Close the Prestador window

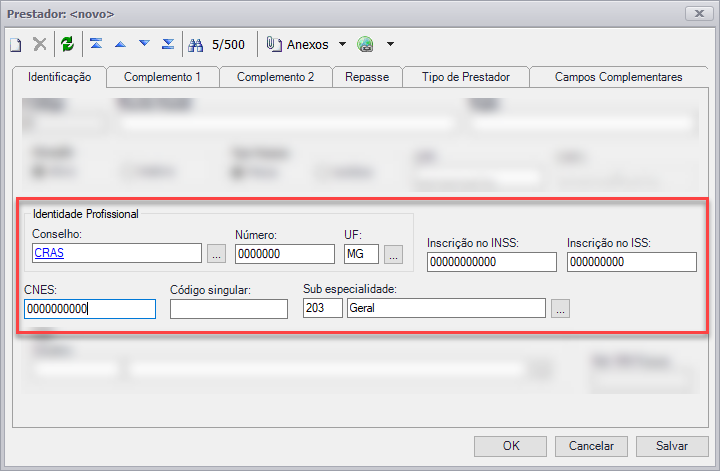tap(699, 14)
